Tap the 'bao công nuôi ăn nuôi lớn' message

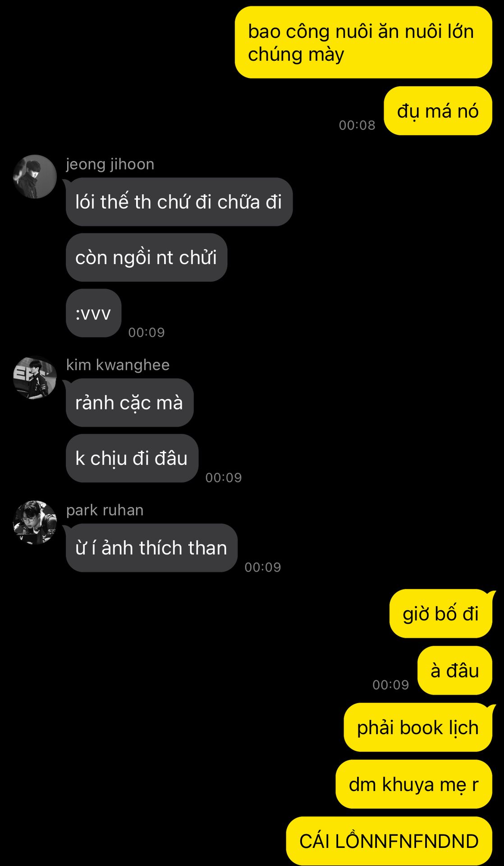[x=363, y=42]
